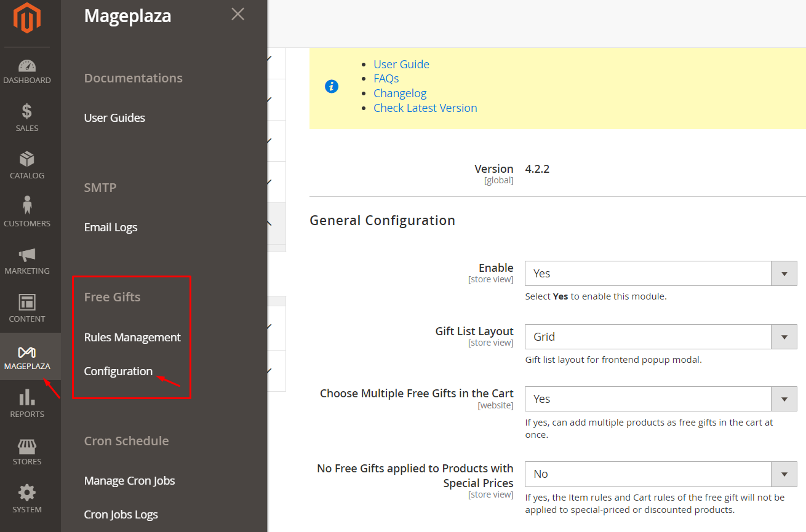The height and width of the screenshot is (532, 806).
Task: Open the System gear icon
Action: (27, 493)
